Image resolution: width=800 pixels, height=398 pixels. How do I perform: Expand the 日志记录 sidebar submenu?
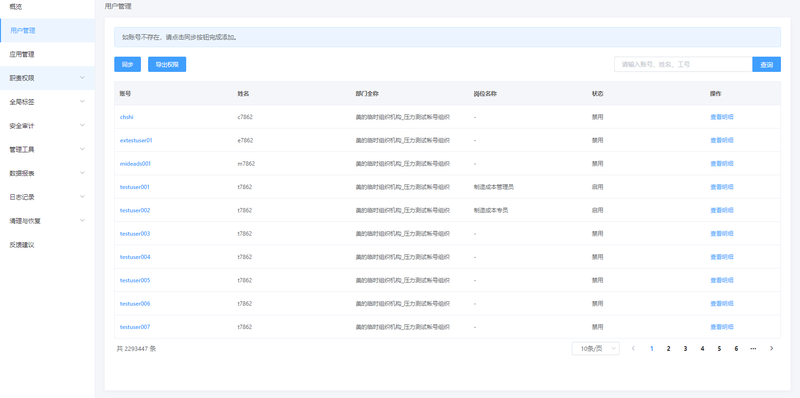[x=47, y=197]
